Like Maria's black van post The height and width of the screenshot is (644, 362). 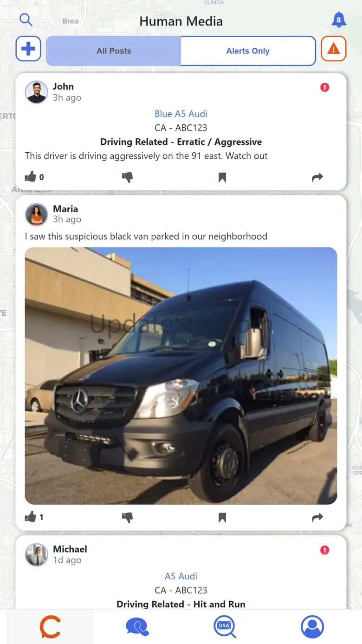[31, 517]
